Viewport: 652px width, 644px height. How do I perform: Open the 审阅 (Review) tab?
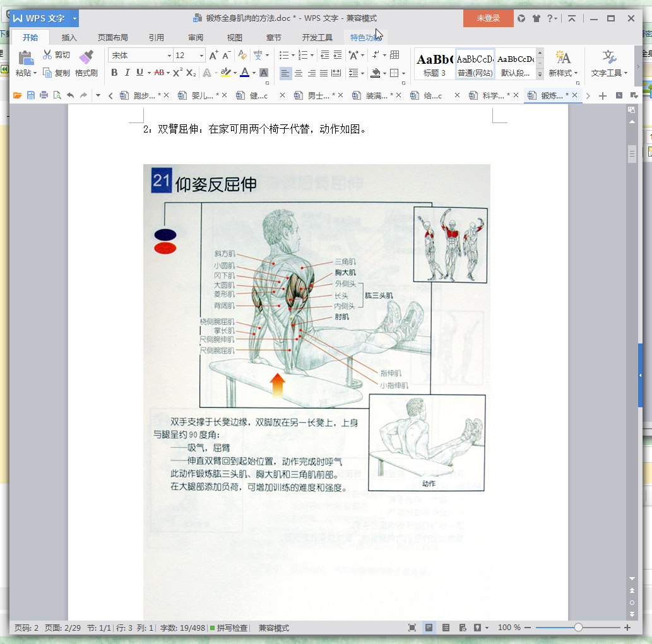tap(196, 37)
